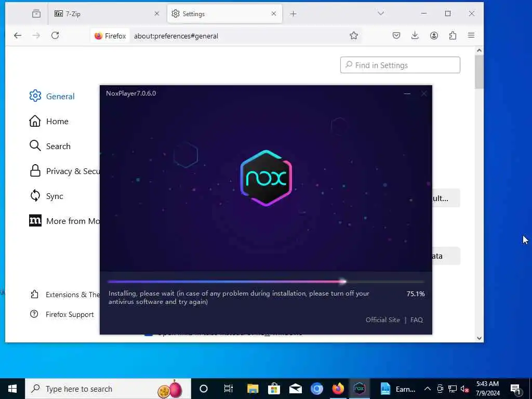Screen dimensions: 532x399
Task: Open File Explorer from the taskbar
Action: (x=253, y=389)
